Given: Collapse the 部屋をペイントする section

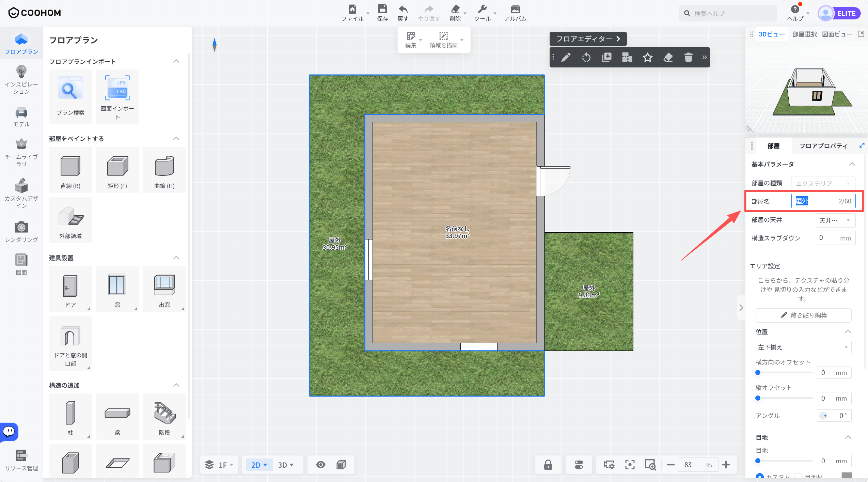Looking at the screenshot, I should (176, 138).
